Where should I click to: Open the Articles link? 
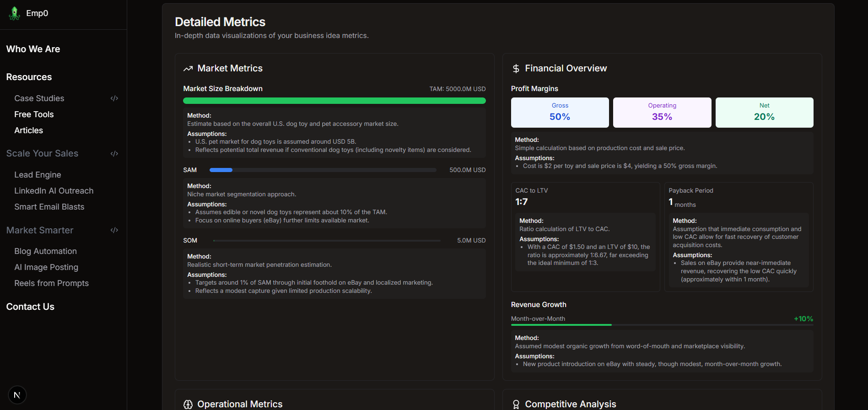tap(28, 130)
